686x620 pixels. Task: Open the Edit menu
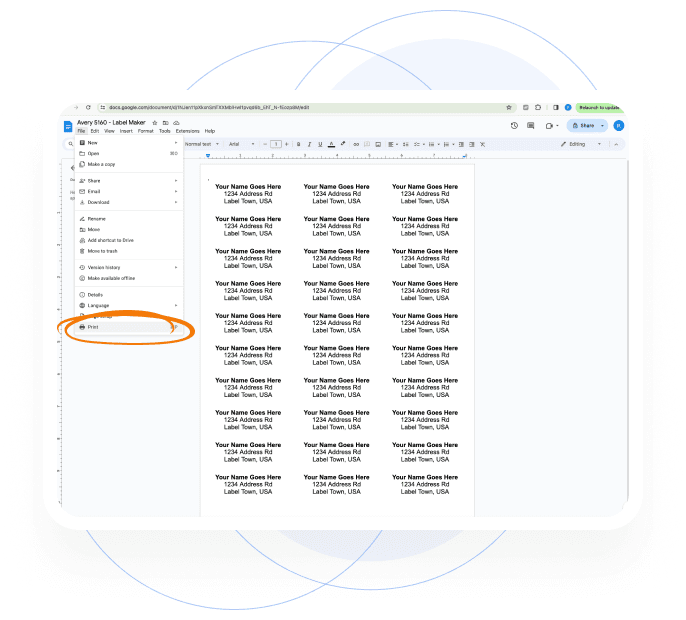coord(94,131)
